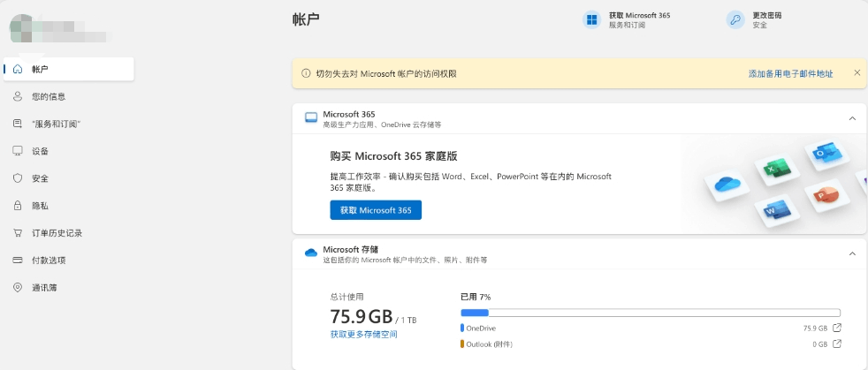Click the 75.9 GB total usage value

tap(362, 316)
